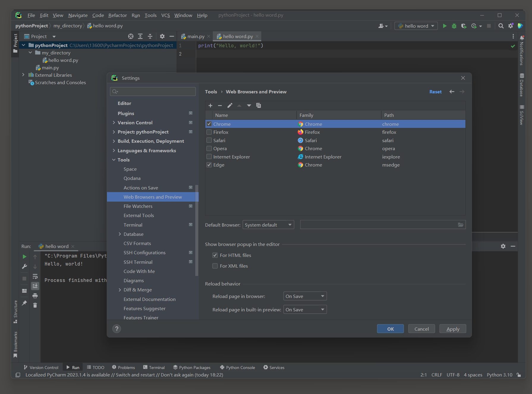Click the Python 3.10 interpreter in the status bar
The image size is (532, 394).
(x=499, y=375)
